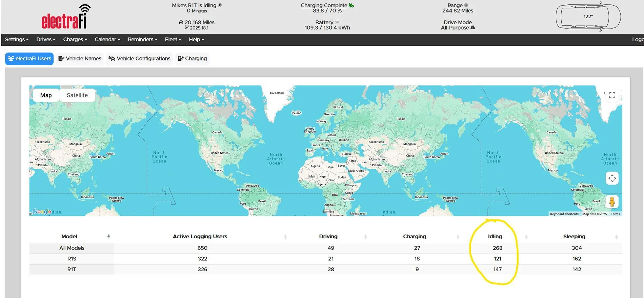Viewport: 644px width, 298px height.
Task: Click the 83.8 / 70 % charge value
Action: [327, 11]
